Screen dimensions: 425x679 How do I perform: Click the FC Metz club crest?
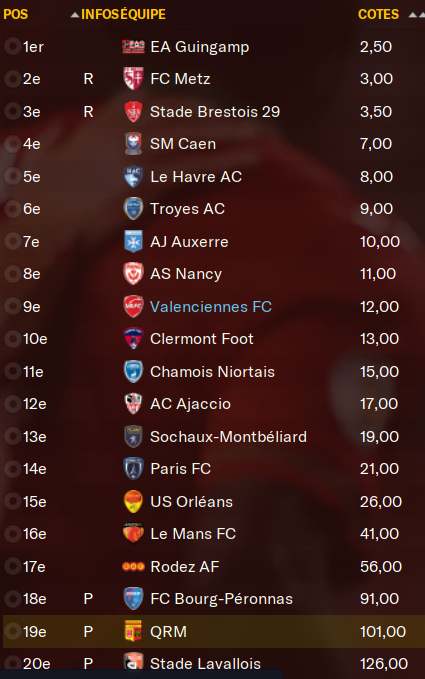[x=133, y=78]
